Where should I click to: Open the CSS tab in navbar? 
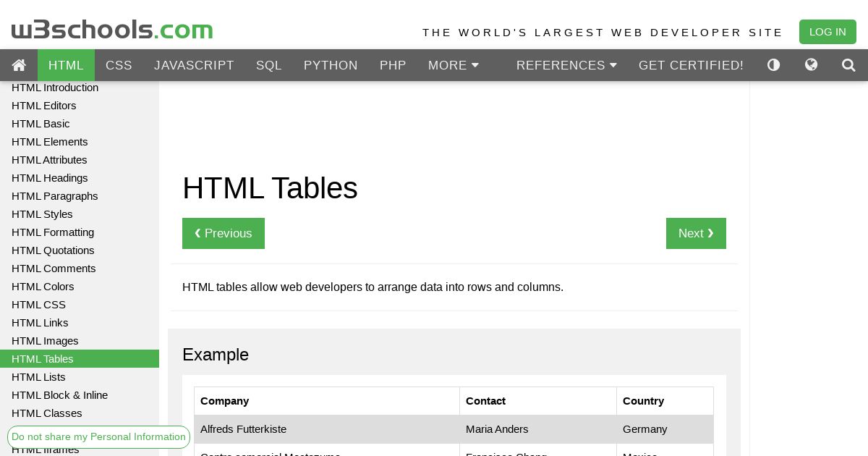[x=119, y=65]
